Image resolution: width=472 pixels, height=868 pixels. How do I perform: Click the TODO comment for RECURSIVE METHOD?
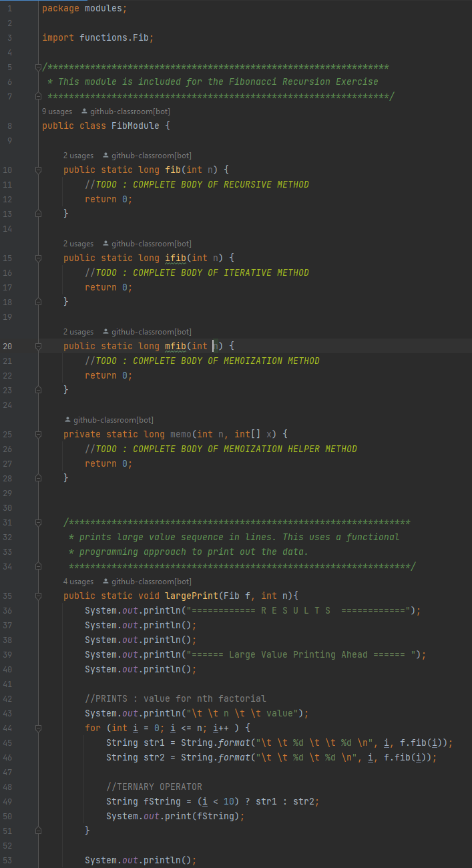[x=197, y=184]
